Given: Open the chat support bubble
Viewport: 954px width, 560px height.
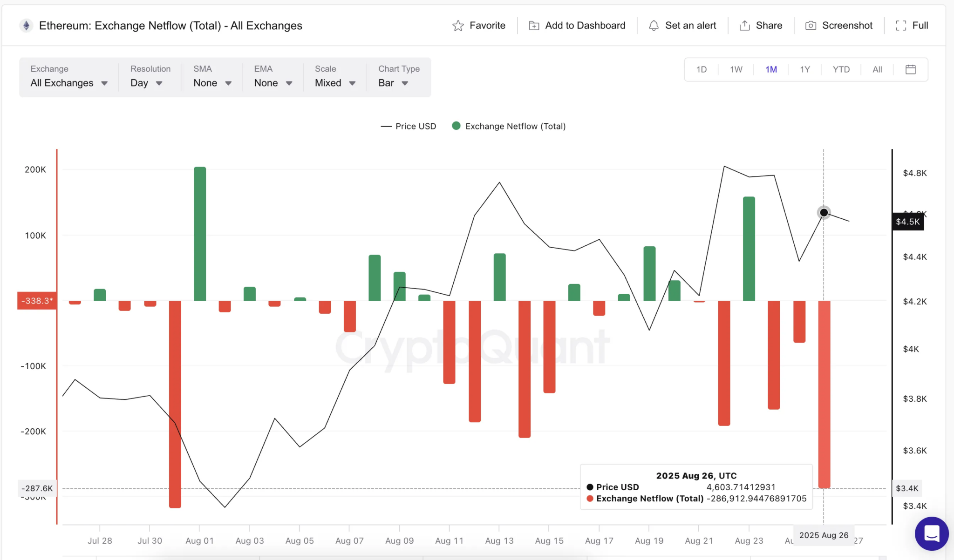Looking at the screenshot, I should (931, 533).
